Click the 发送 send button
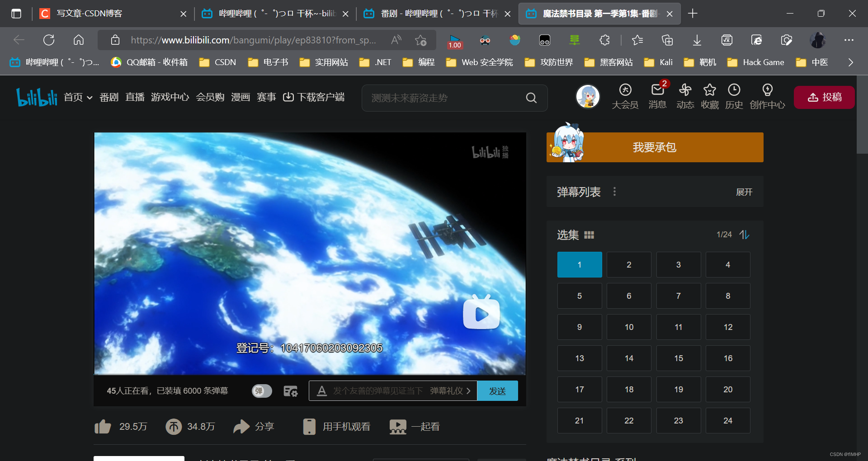The image size is (868, 461). 497,391
